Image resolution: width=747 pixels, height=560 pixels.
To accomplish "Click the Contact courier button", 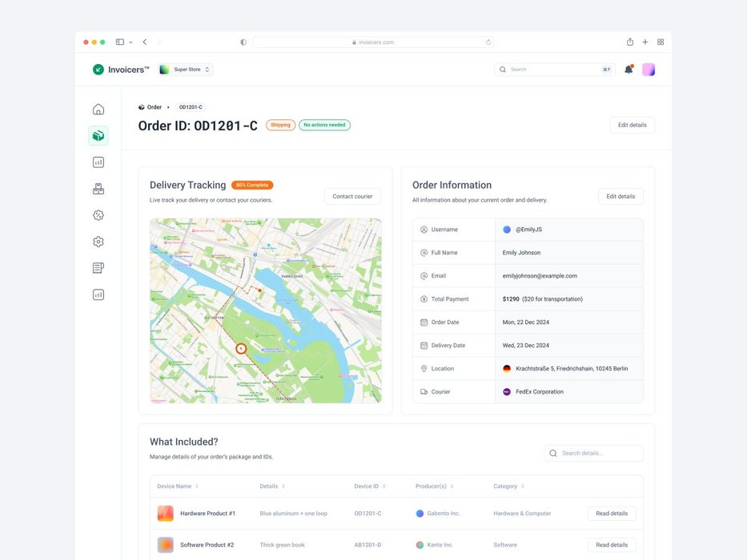I will pos(352,196).
